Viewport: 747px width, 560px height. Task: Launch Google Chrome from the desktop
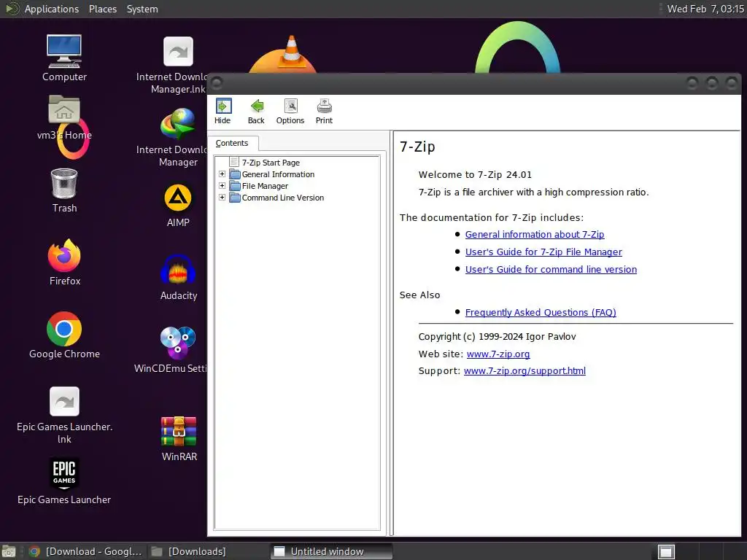[x=64, y=335]
